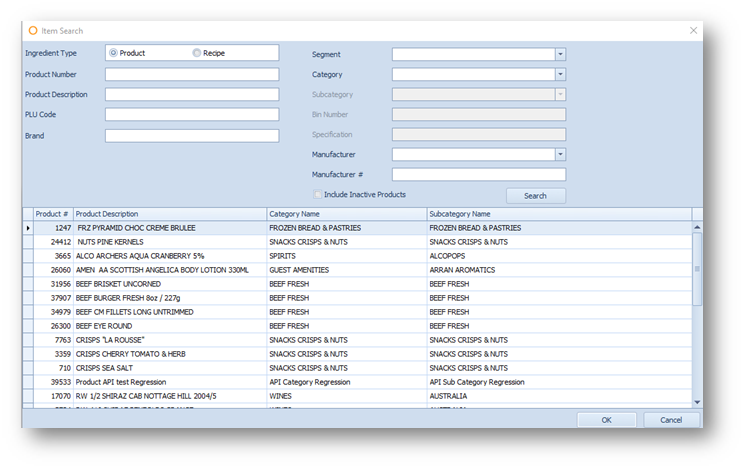Click the Search button

coord(535,196)
